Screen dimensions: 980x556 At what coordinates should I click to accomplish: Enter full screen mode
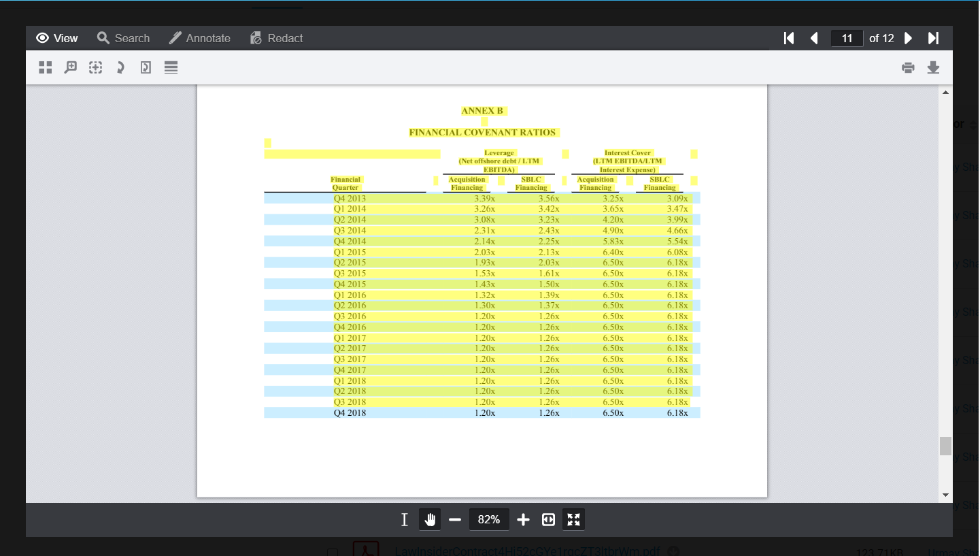[x=573, y=520]
